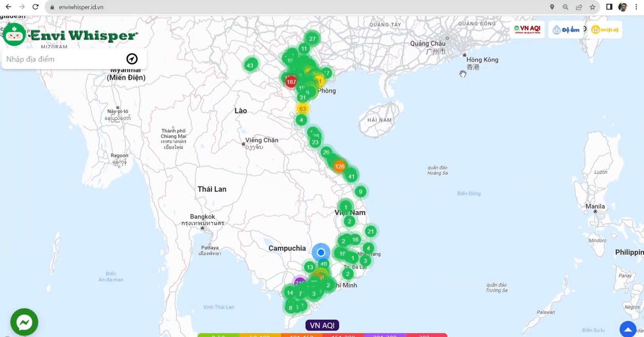
Task: Open the location permission icon in address bar
Action: point(552,7)
